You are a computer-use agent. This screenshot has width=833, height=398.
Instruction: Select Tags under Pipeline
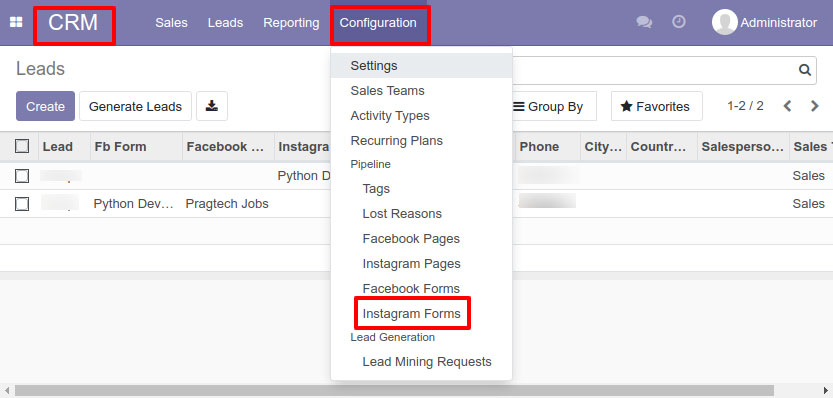pyautogui.click(x=421, y=189)
